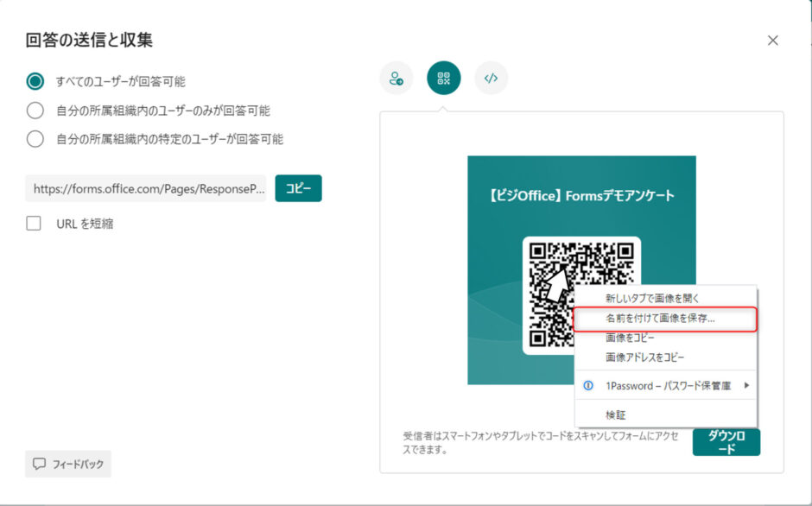Open the 1Password vault menu entry
The width and height of the screenshot is (812, 506).
[x=665, y=384]
